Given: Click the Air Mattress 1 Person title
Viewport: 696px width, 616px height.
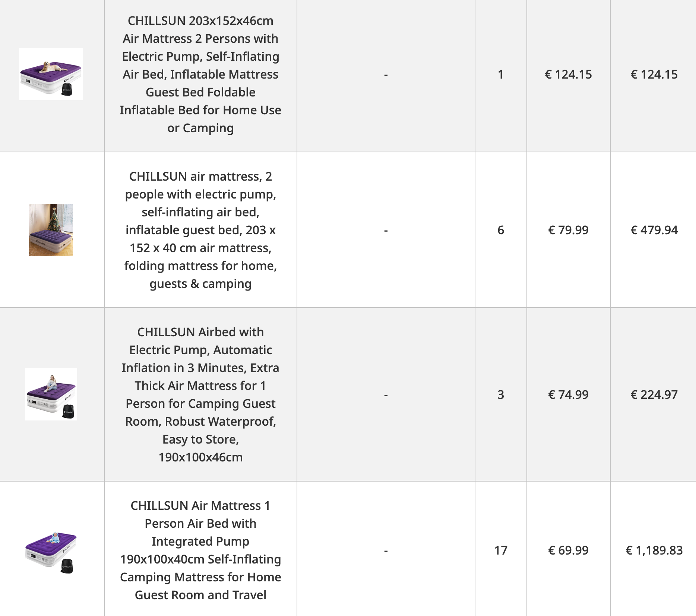Looking at the screenshot, I should [x=200, y=550].
